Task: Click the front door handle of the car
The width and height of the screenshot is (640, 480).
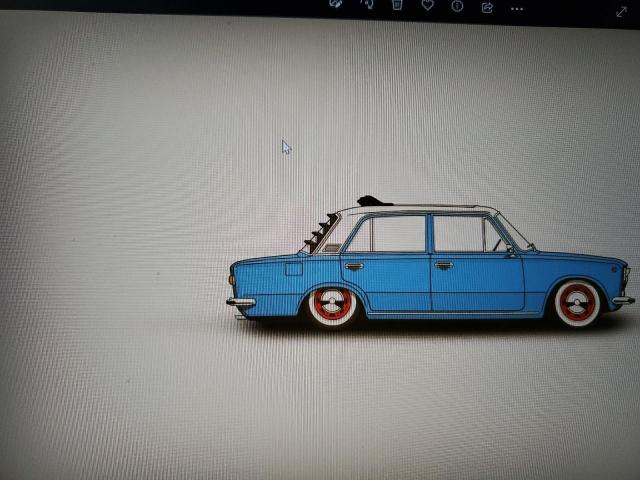Action: 444,265
